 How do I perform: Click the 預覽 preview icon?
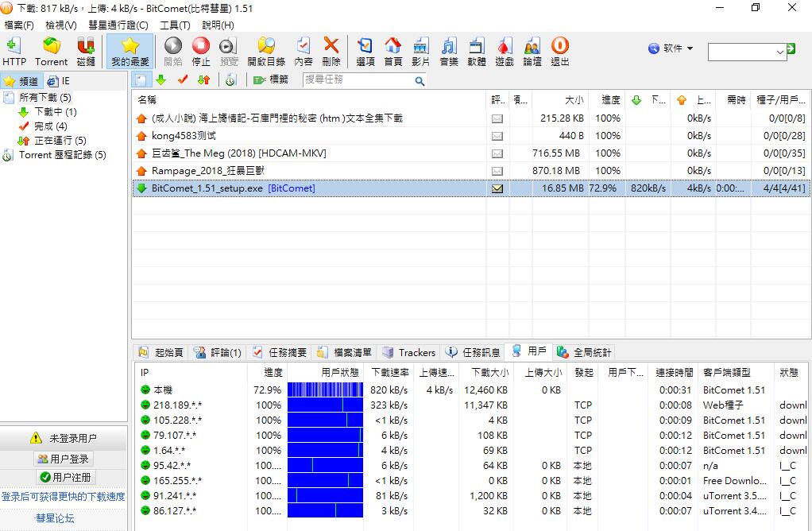click(x=228, y=52)
